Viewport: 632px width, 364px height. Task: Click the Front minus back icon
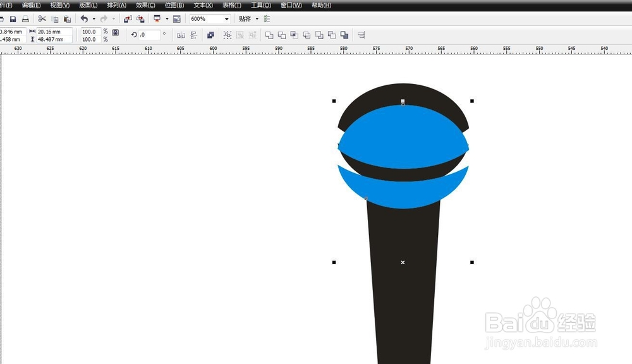click(319, 35)
